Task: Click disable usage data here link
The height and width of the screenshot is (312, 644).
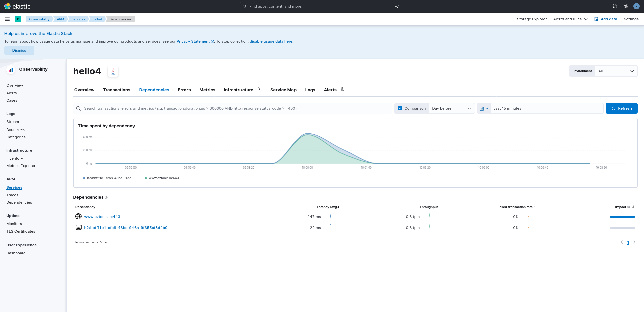Action: pyautogui.click(x=271, y=41)
